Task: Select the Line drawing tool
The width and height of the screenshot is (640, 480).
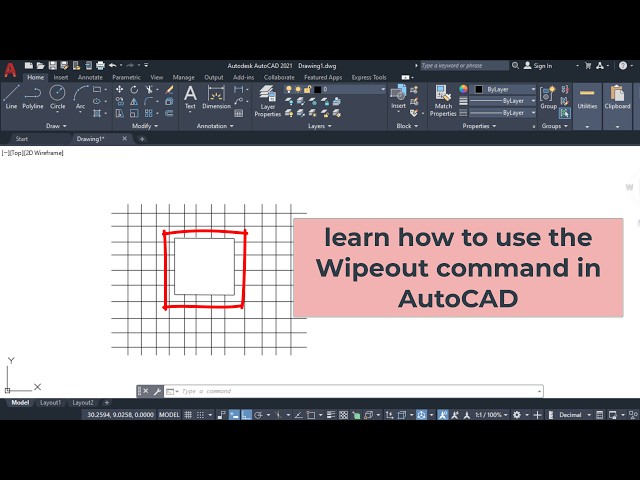Action: pyautogui.click(x=11, y=97)
